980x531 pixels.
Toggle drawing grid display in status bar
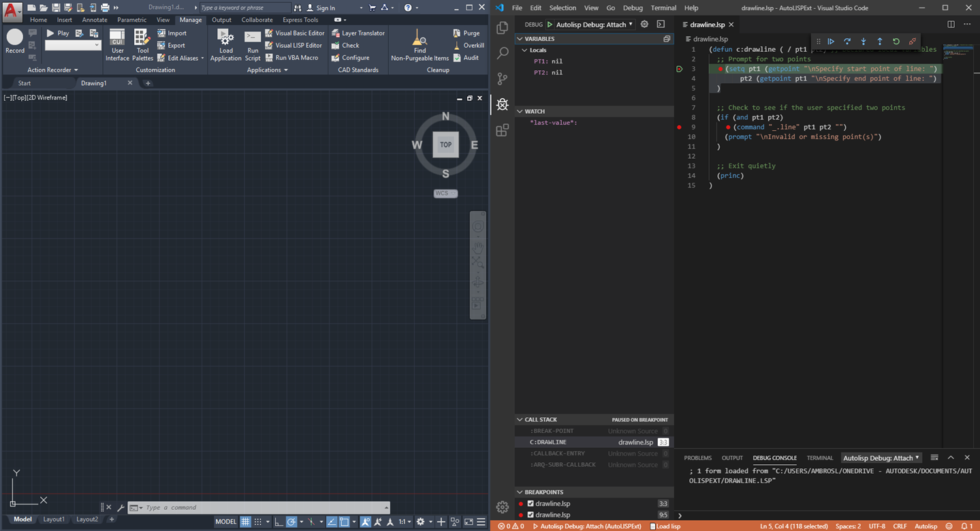click(x=245, y=521)
